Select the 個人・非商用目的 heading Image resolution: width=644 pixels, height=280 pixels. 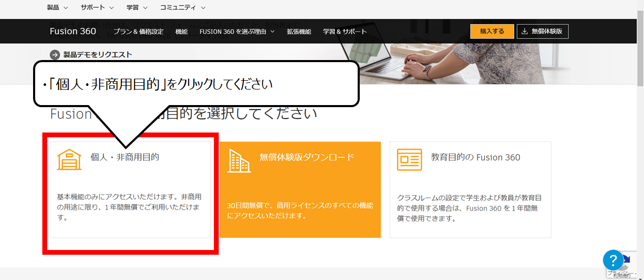[x=125, y=157]
